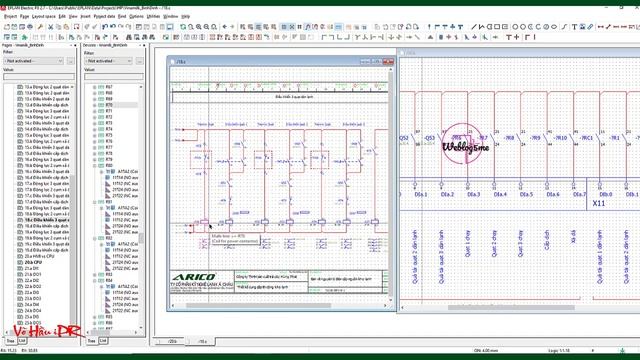Switch to /20.b page tab
The width and height of the screenshot is (640, 360).
click(x=172, y=341)
